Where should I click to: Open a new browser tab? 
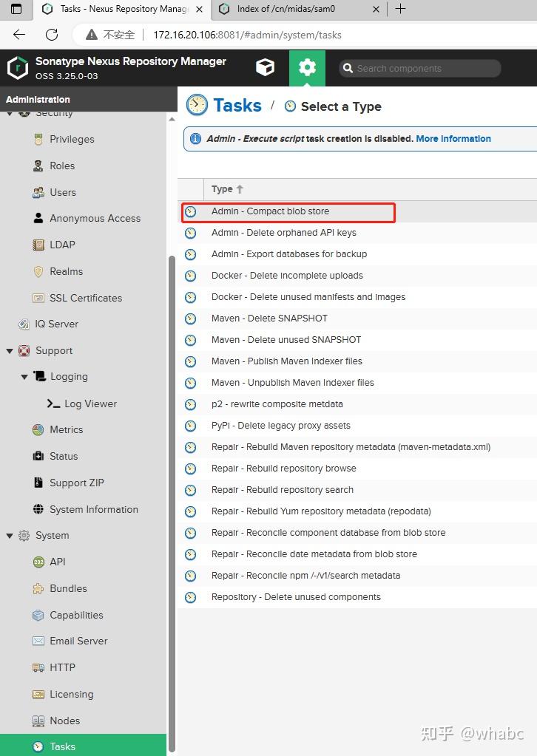click(x=400, y=9)
